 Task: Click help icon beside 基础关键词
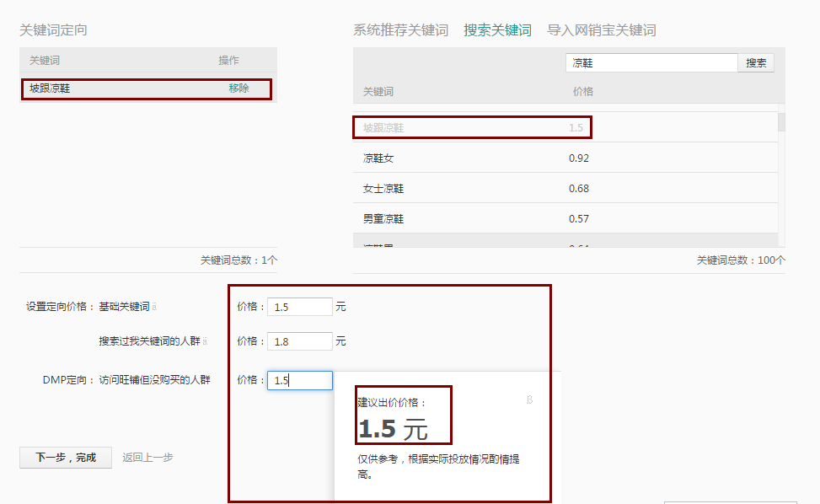[155, 308]
